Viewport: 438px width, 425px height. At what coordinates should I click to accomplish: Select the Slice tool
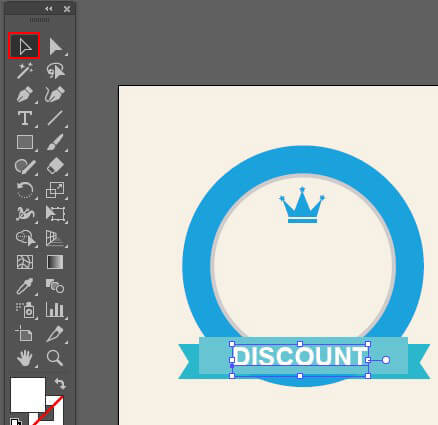coord(55,334)
